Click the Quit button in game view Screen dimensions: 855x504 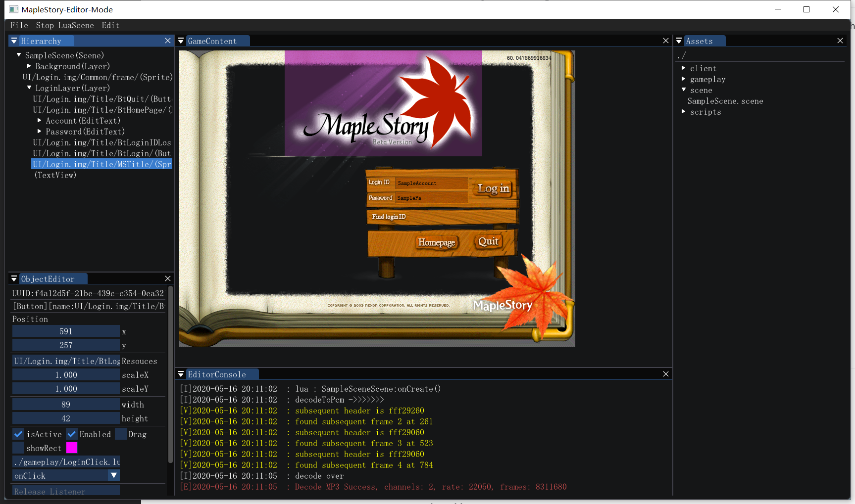pyautogui.click(x=488, y=241)
